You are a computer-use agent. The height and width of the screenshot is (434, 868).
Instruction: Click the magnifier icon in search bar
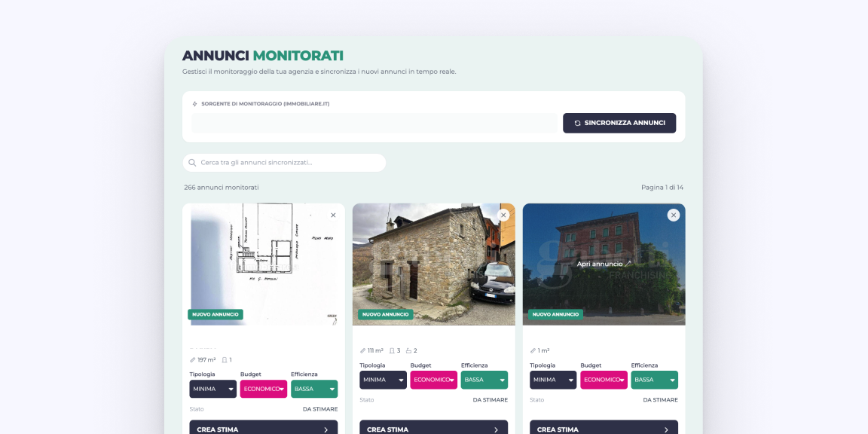point(193,163)
